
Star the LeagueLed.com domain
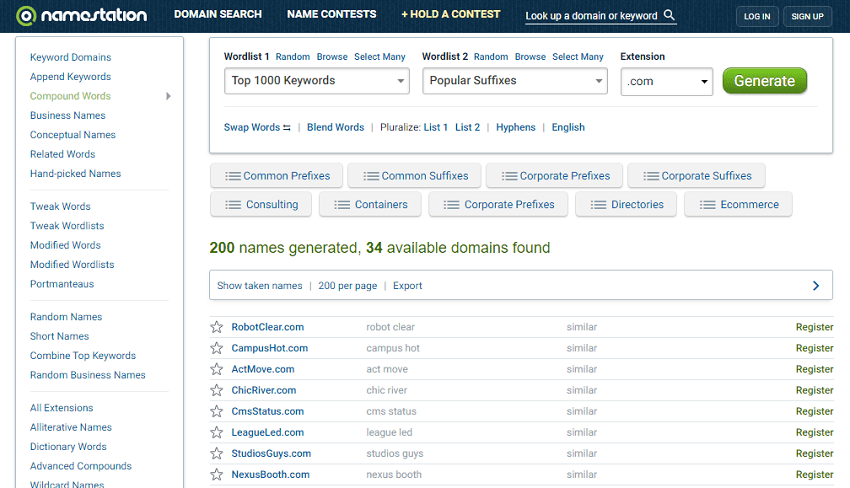pyautogui.click(x=217, y=432)
